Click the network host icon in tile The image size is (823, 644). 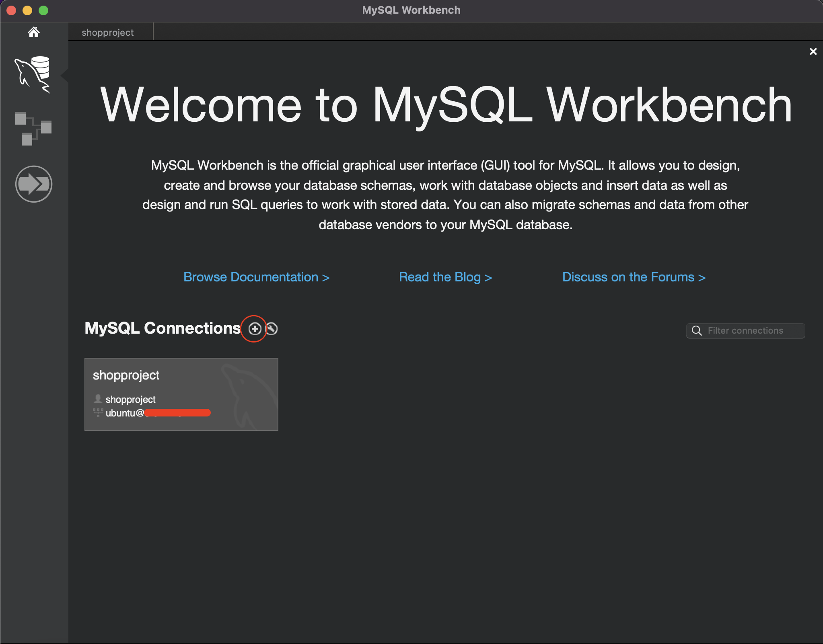point(98,412)
